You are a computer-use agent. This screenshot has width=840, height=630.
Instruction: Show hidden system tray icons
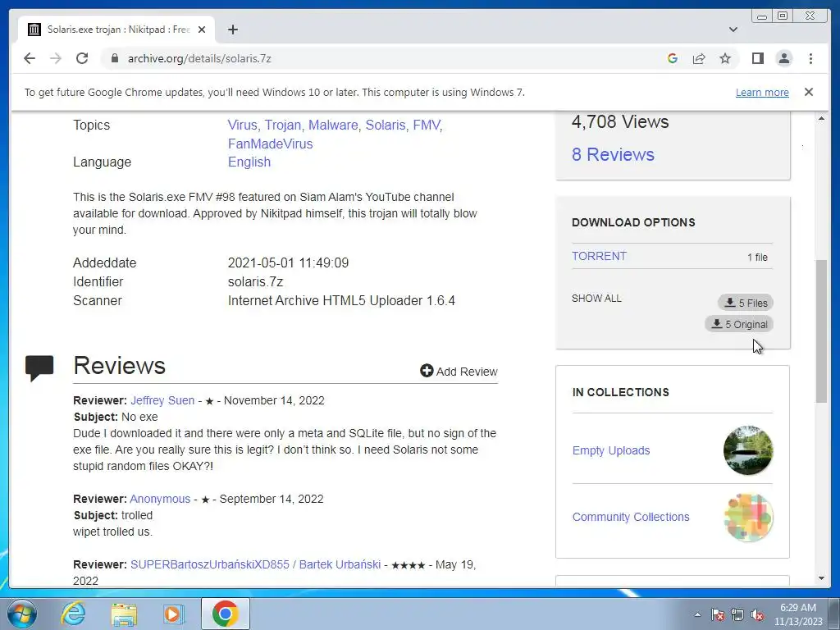click(697, 614)
